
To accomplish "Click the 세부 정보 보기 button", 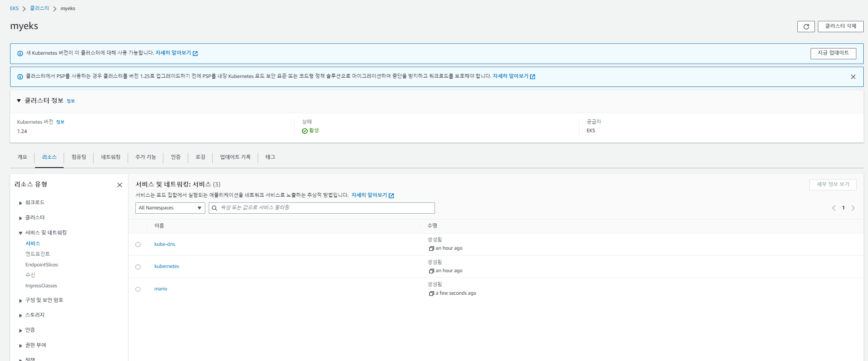I will [x=833, y=185].
